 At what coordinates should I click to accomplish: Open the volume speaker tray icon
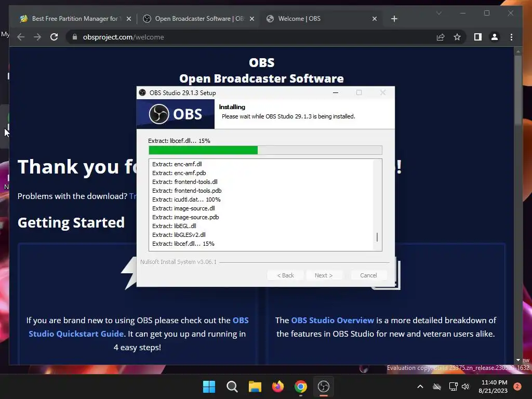coord(465,387)
